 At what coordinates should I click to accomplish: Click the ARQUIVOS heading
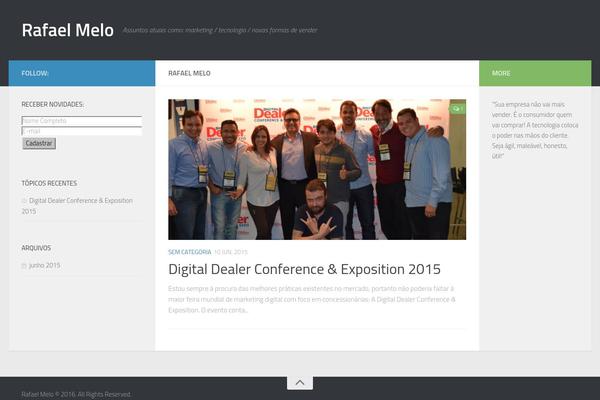click(x=36, y=248)
